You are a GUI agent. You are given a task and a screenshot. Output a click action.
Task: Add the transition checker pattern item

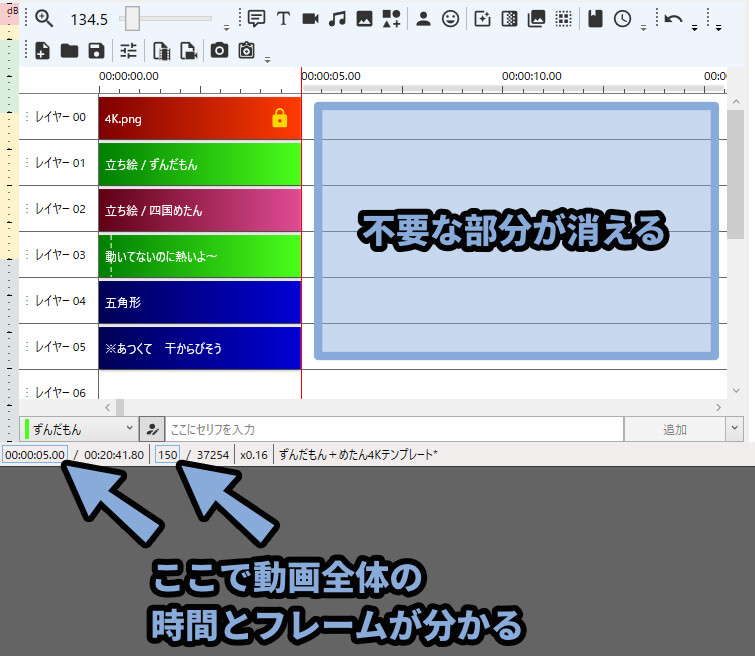click(509, 19)
